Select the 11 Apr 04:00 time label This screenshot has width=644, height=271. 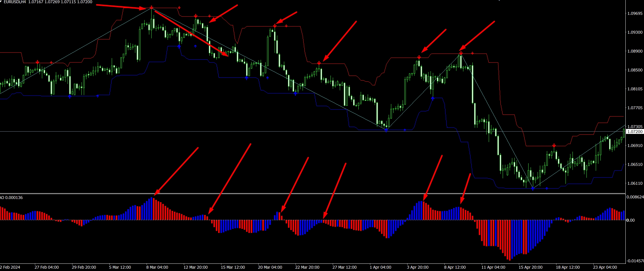coord(493,267)
